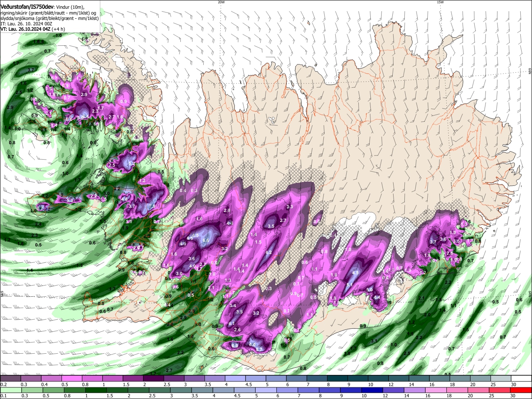This screenshot has width=532, height=399.
Task: Click the 6.6 precipitation value on the map
Action: tap(205, 240)
